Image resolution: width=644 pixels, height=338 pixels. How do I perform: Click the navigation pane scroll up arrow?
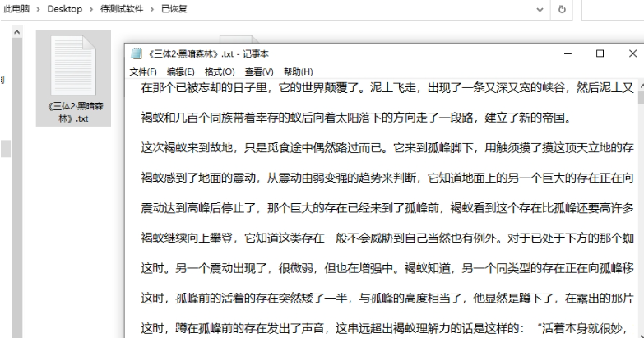(16, 31)
